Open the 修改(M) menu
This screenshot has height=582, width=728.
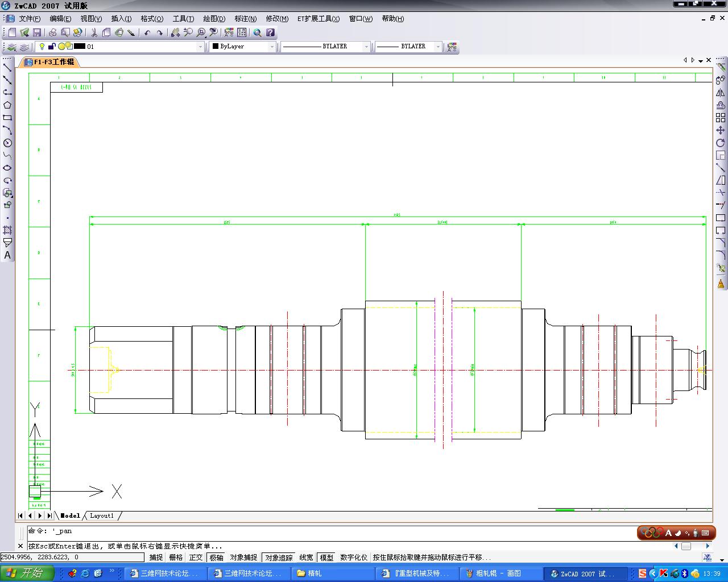pyautogui.click(x=277, y=19)
